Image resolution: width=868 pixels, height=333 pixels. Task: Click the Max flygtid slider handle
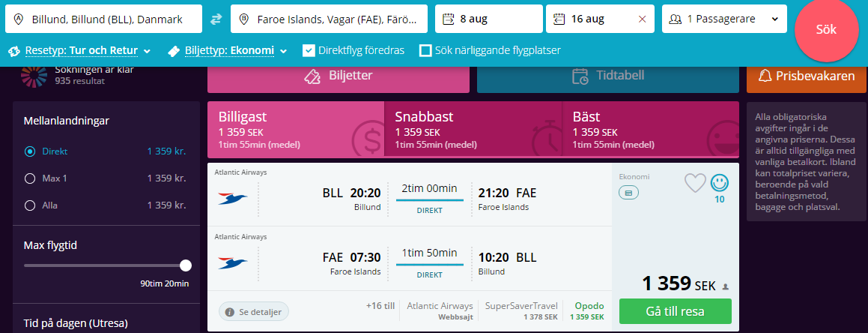coord(186,265)
